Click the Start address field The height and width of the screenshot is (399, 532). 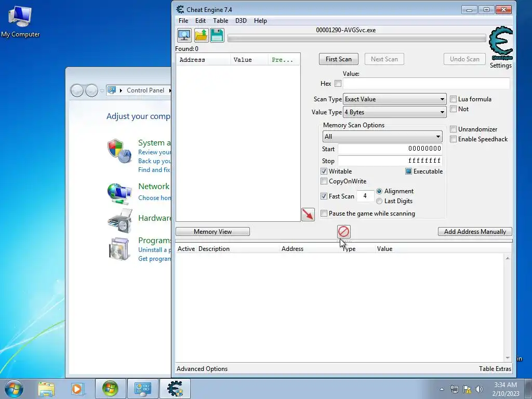pos(390,149)
